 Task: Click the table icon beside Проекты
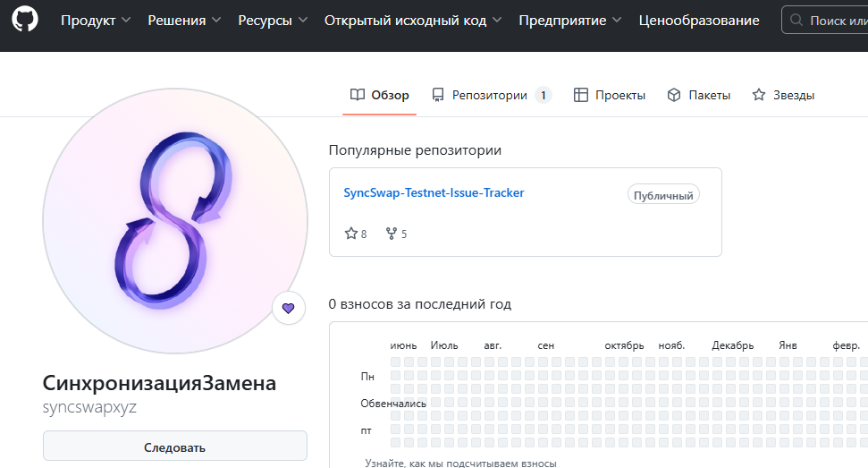581,95
